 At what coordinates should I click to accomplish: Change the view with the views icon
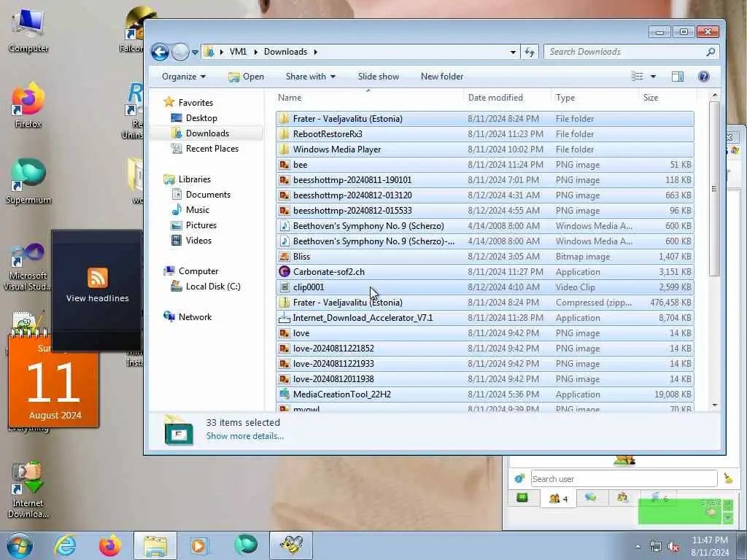point(638,77)
